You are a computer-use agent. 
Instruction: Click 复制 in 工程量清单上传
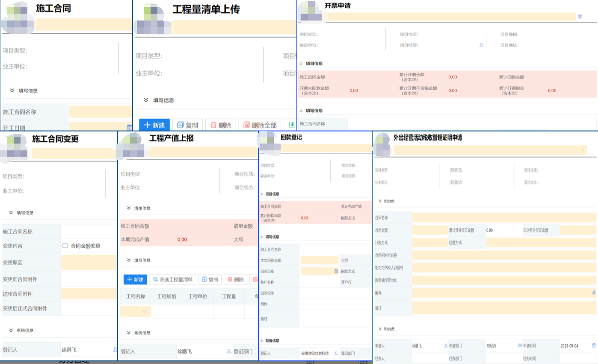click(188, 125)
